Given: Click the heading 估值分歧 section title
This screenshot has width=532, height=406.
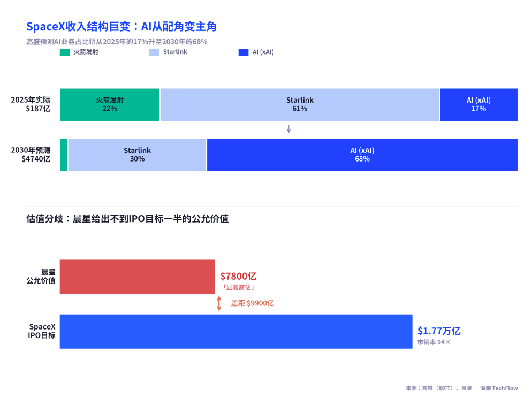Looking at the screenshot, I should click(127, 219).
